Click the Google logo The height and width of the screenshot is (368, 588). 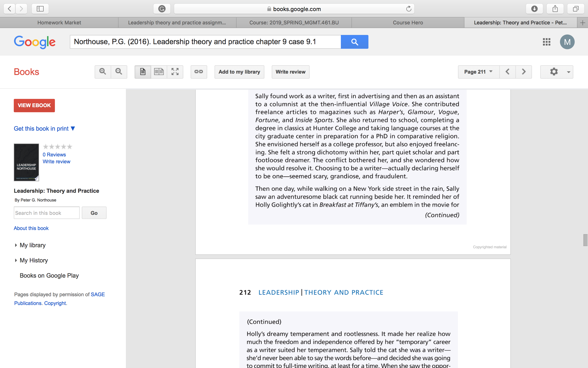pyautogui.click(x=35, y=42)
